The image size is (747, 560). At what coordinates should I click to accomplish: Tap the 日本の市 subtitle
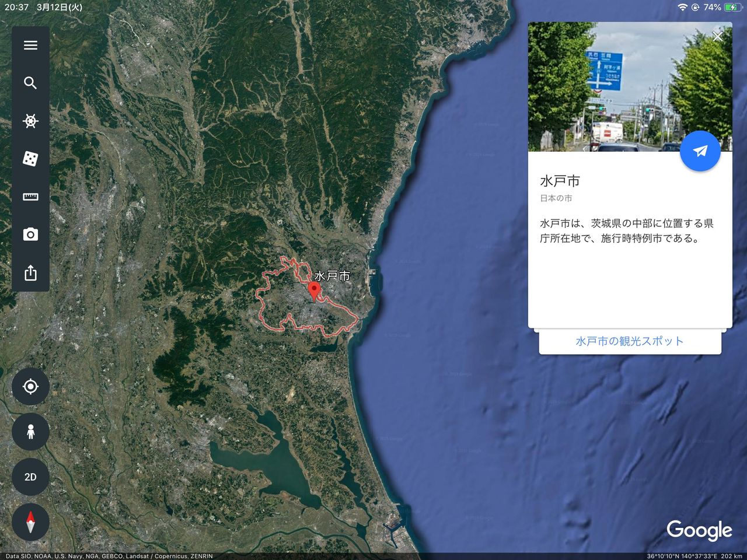556,198
